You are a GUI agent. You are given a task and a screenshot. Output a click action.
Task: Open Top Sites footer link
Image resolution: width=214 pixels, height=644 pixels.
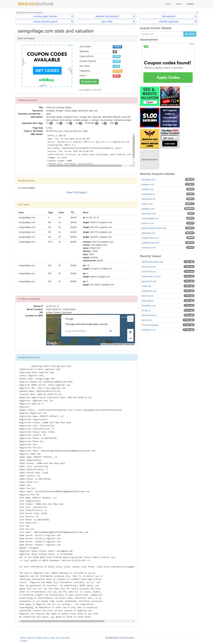point(65,638)
